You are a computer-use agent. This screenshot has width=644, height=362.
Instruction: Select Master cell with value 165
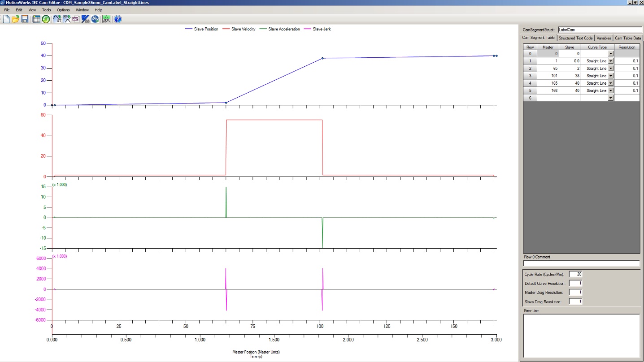(548, 83)
